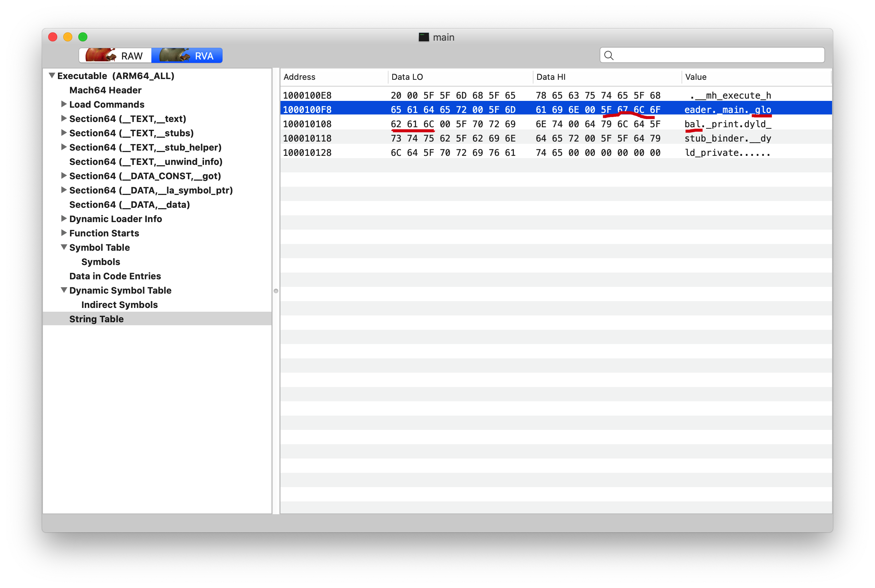Select row with address 100010108

point(556,124)
